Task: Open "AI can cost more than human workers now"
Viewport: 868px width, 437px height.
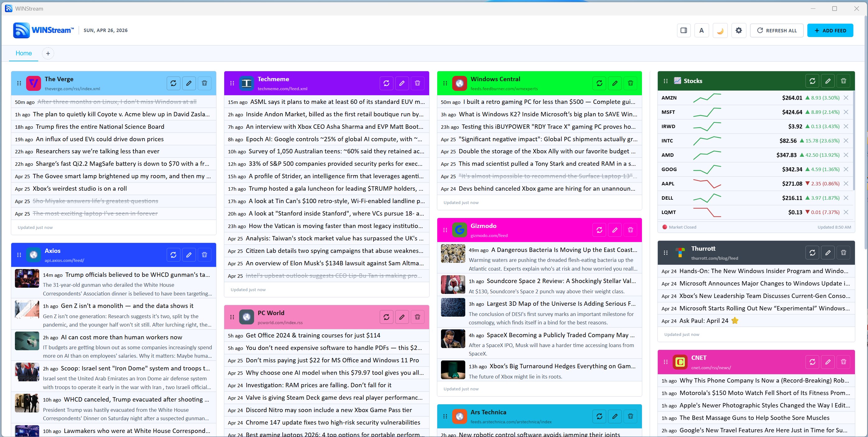Action: (122, 337)
